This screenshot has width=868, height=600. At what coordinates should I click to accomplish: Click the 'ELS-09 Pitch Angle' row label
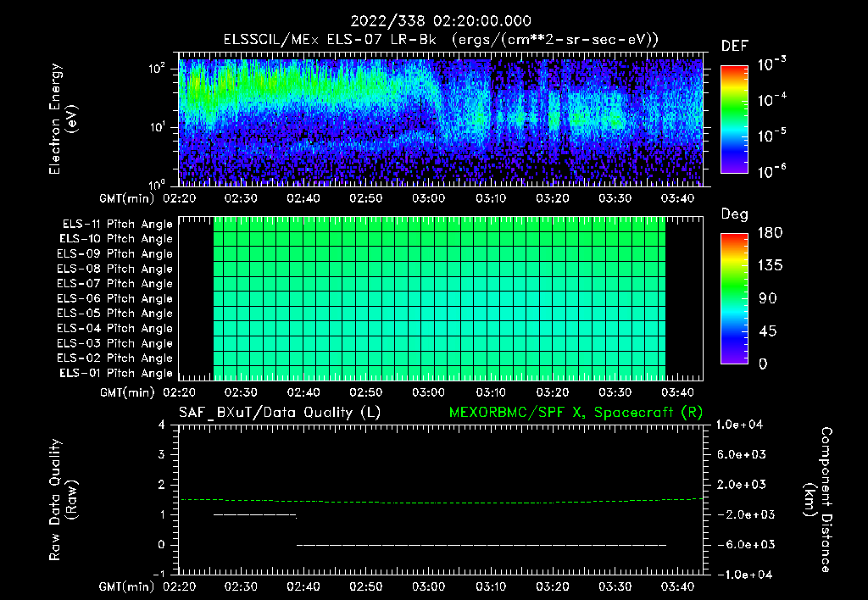pyautogui.click(x=115, y=254)
